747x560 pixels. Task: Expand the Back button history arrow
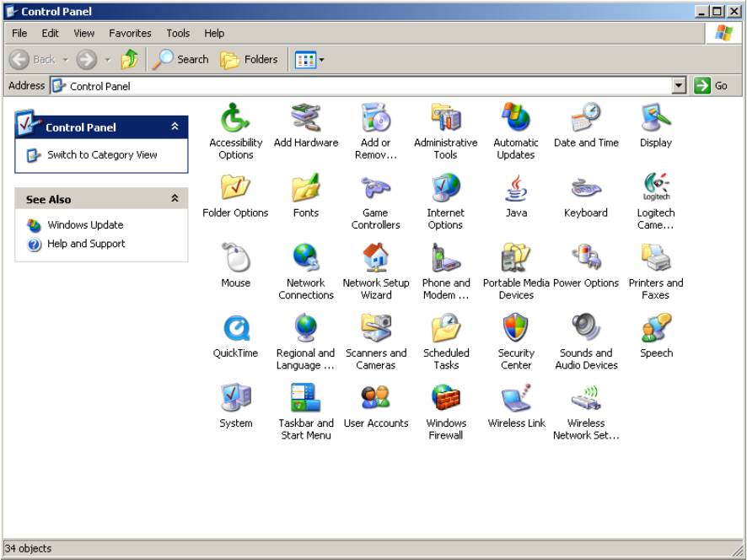[x=66, y=60]
